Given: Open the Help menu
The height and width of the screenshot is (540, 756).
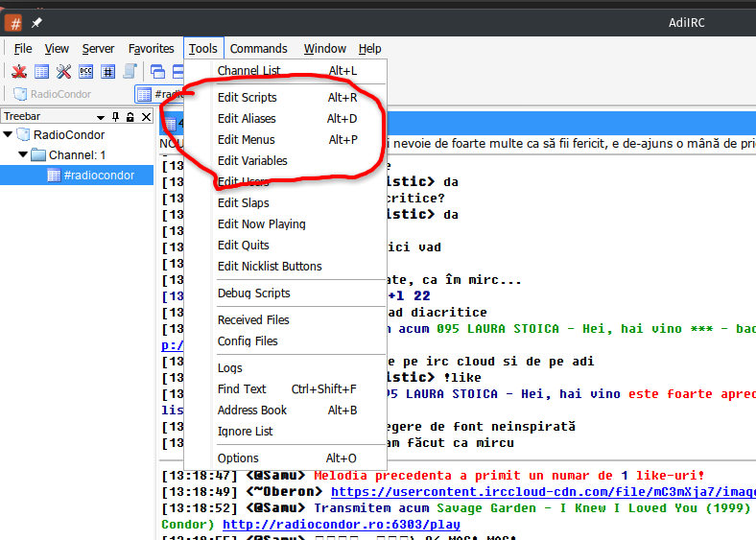Looking at the screenshot, I should coord(369,49).
